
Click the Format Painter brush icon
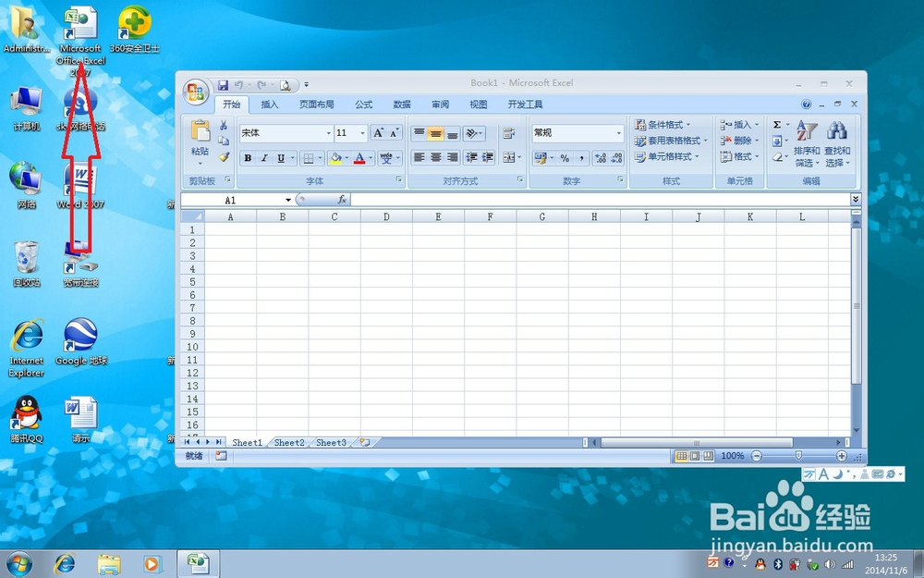(x=224, y=156)
